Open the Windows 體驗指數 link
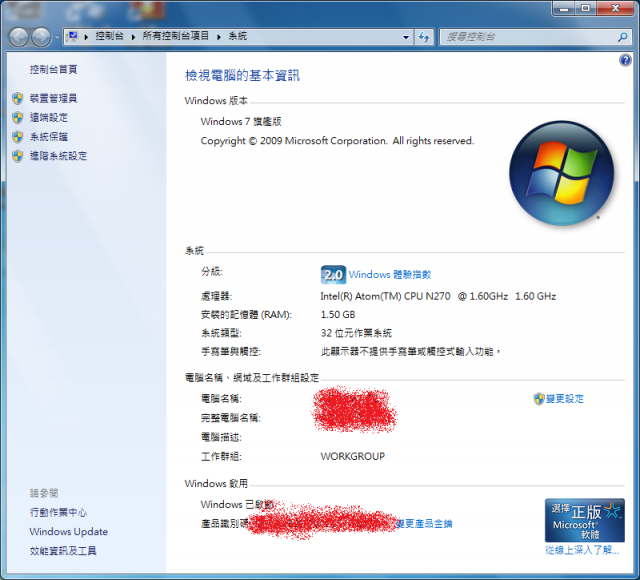 coord(390,275)
